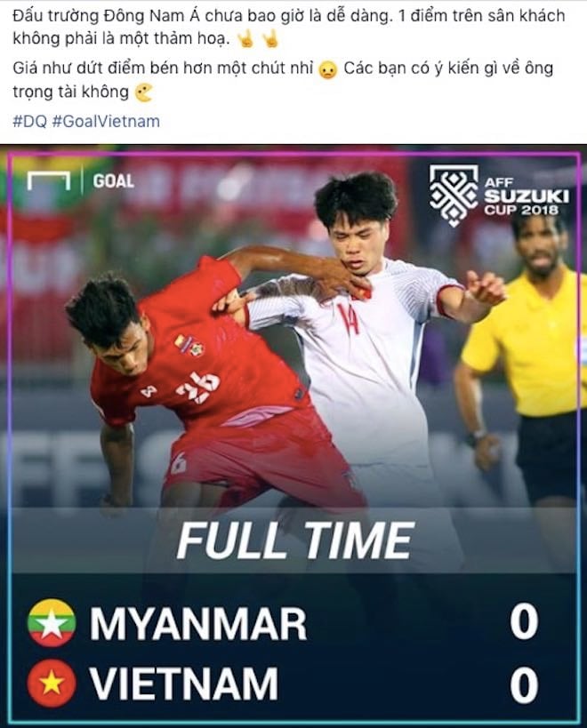Click the sad face emoji in post

pos(328,69)
